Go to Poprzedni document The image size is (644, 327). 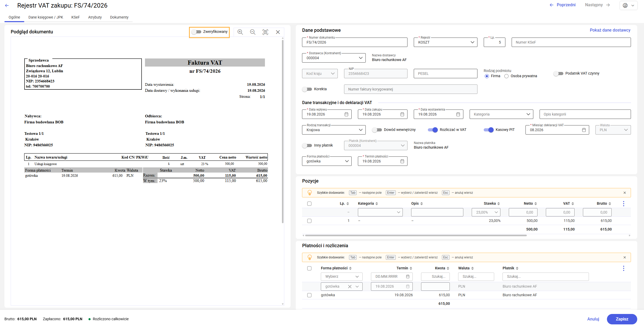pyautogui.click(x=563, y=5)
